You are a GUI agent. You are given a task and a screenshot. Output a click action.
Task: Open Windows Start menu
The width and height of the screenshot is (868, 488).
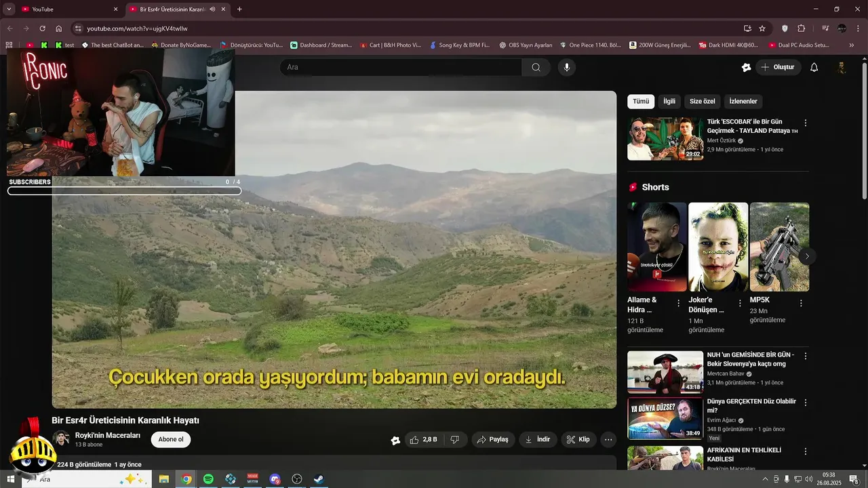click(x=11, y=479)
